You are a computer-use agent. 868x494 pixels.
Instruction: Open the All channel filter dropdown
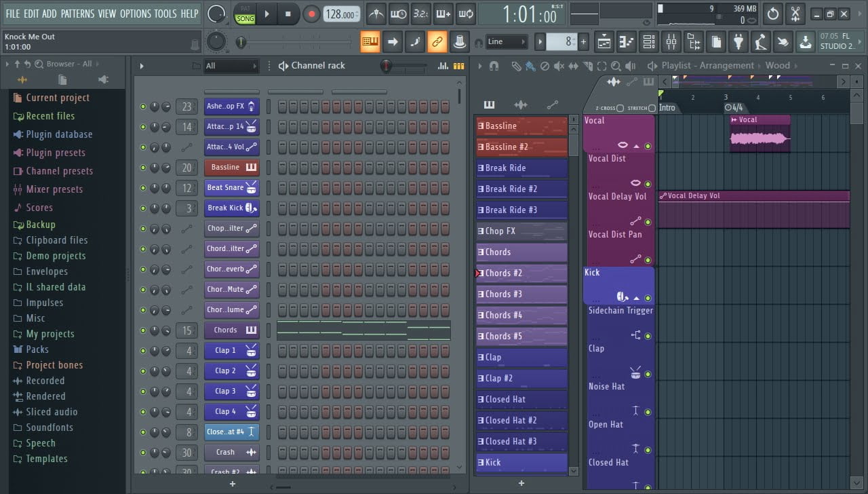231,66
